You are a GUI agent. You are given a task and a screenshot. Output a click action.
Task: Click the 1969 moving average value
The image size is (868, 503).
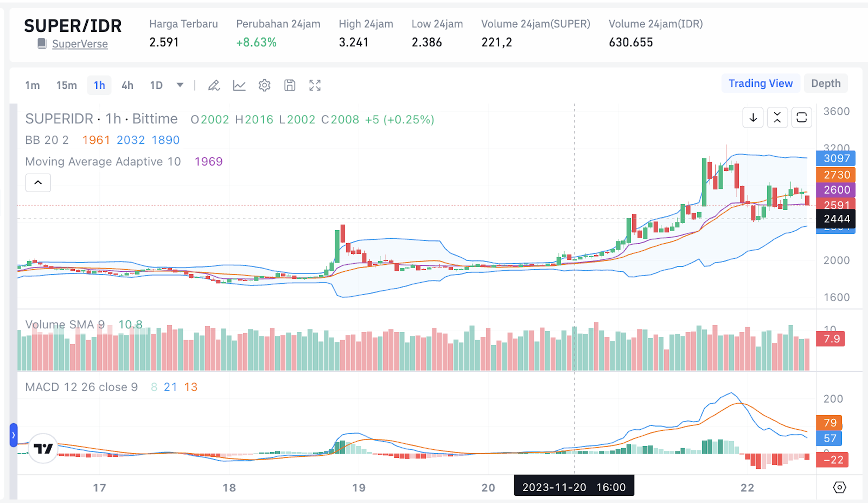coord(209,161)
